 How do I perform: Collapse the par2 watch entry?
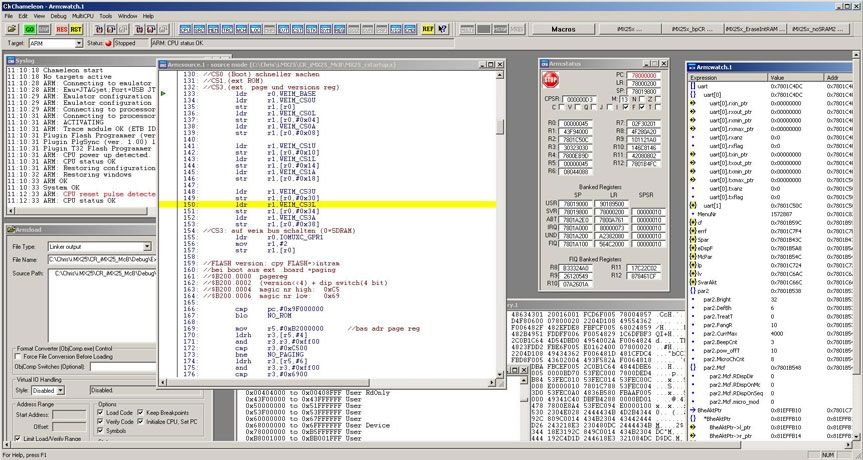(x=692, y=291)
